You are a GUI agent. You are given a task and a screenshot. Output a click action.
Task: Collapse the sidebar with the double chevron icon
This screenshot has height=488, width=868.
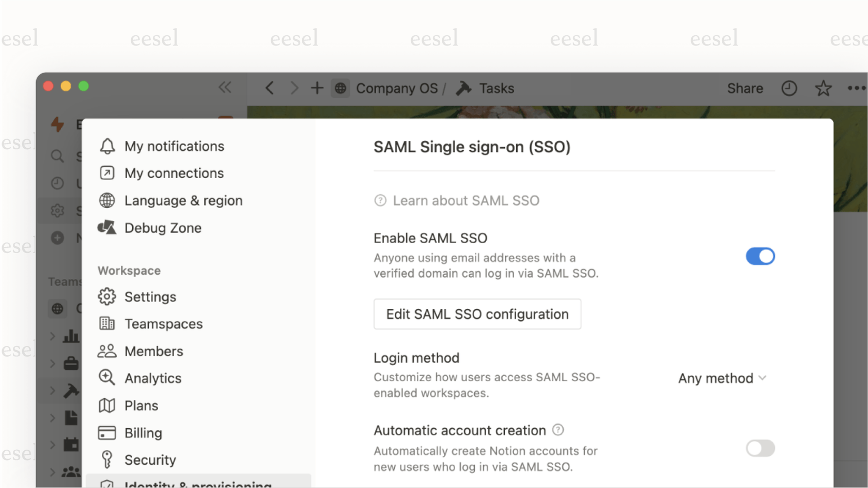pos(225,88)
